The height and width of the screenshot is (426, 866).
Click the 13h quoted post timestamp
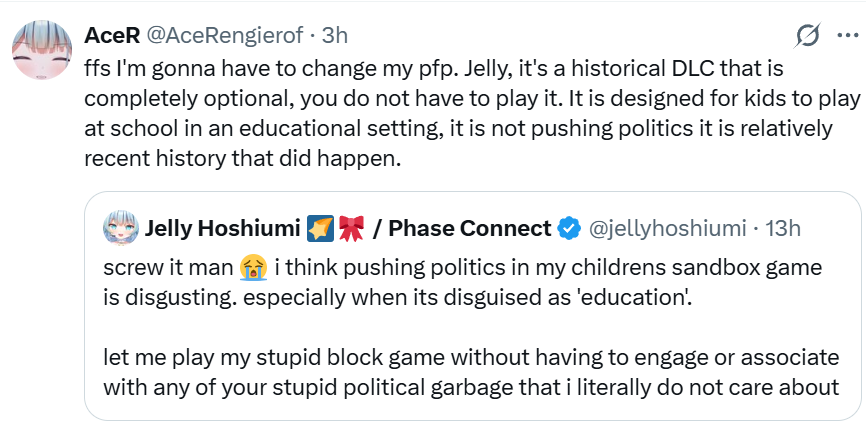pos(782,229)
